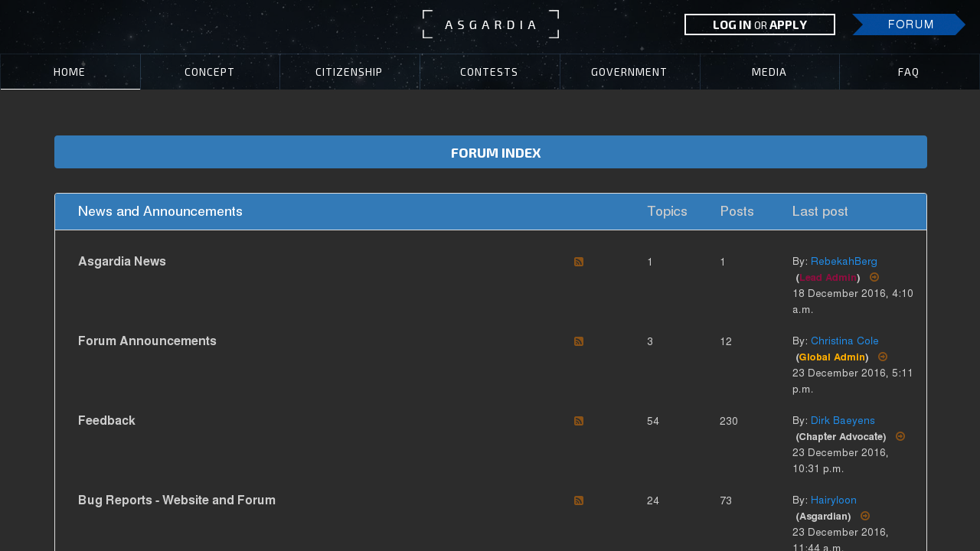980x551 pixels.
Task: Click Bug Reports' topic count 24
Action: (x=653, y=500)
